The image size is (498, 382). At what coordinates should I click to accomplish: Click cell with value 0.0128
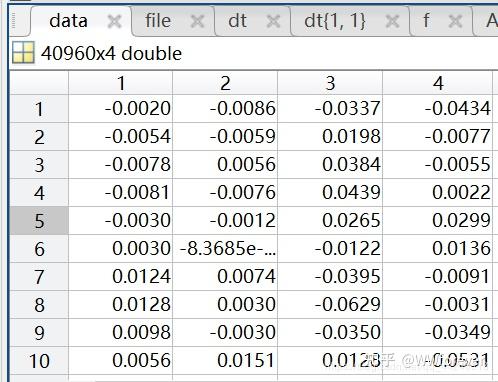point(121,305)
